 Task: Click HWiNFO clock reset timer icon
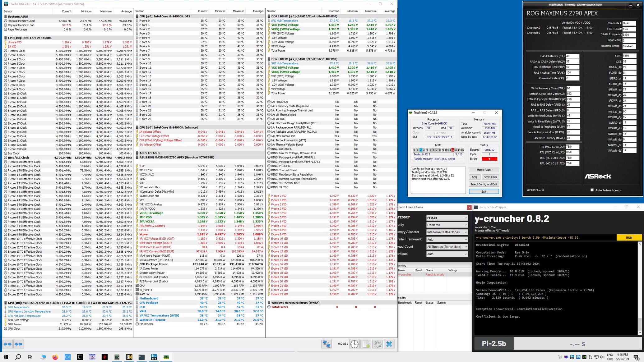click(x=354, y=344)
